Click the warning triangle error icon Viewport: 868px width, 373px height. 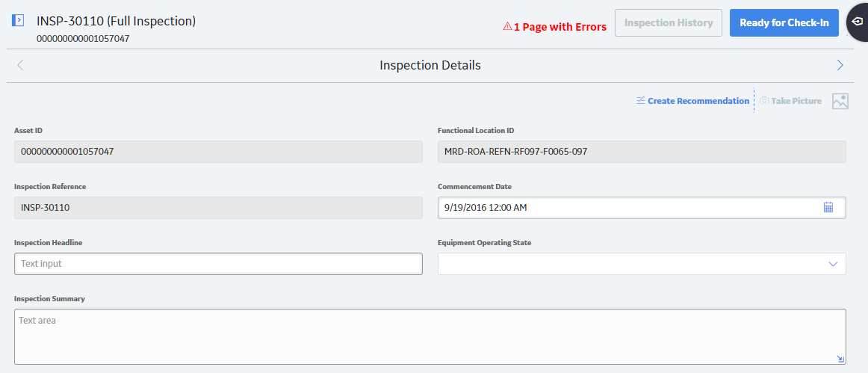point(507,26)
